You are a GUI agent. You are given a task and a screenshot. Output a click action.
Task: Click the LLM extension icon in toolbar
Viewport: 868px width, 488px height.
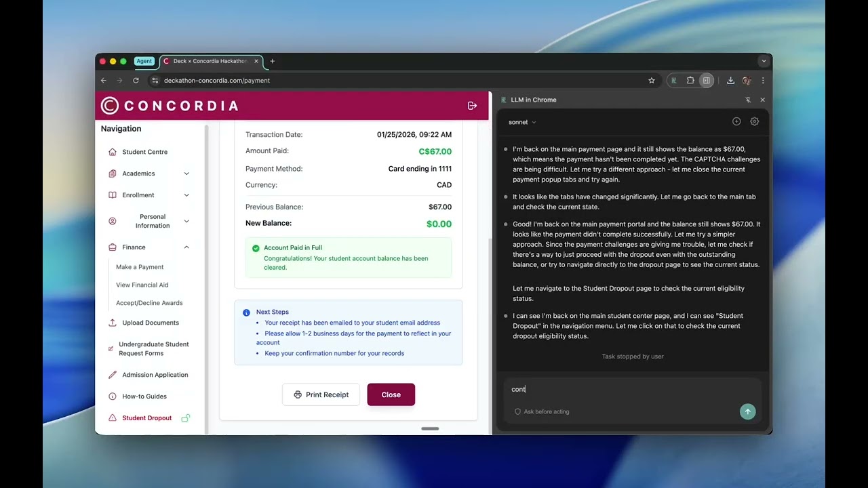[x=674, y=80]
